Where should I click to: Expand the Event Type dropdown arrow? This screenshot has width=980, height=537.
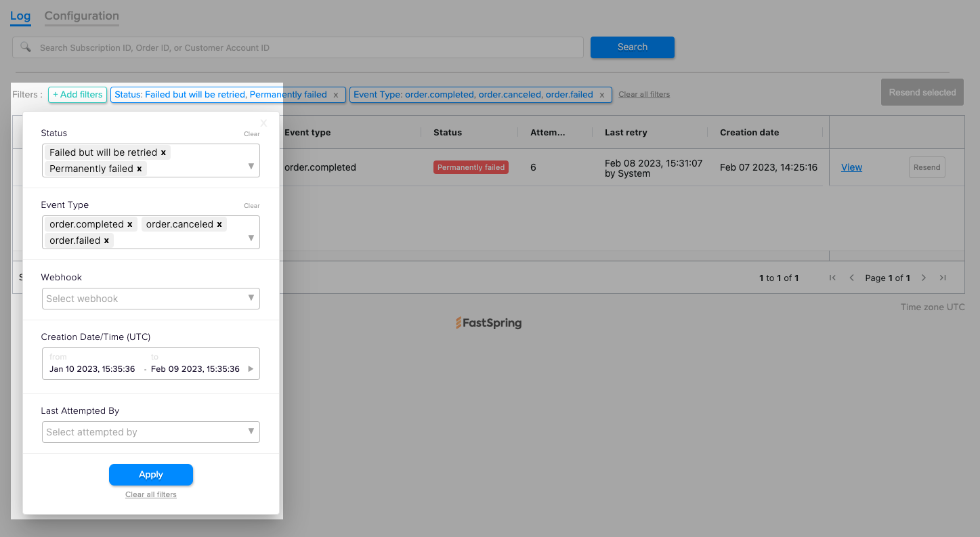(x=251, y=238)
